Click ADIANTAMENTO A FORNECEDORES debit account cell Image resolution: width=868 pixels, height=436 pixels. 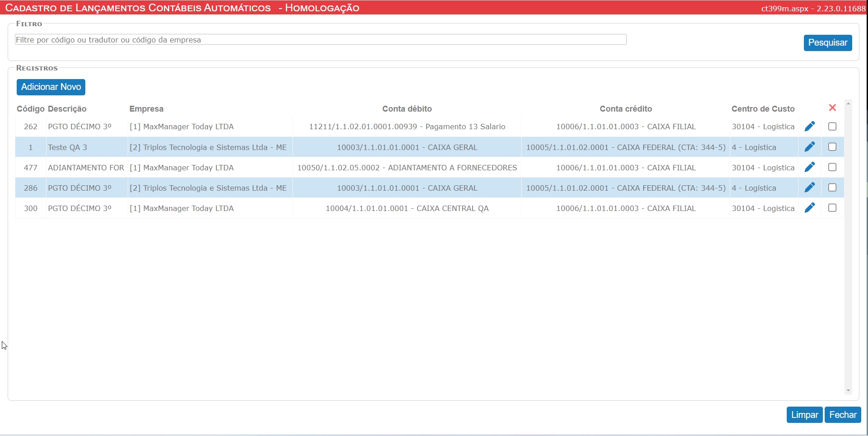[x=407, y=168]
